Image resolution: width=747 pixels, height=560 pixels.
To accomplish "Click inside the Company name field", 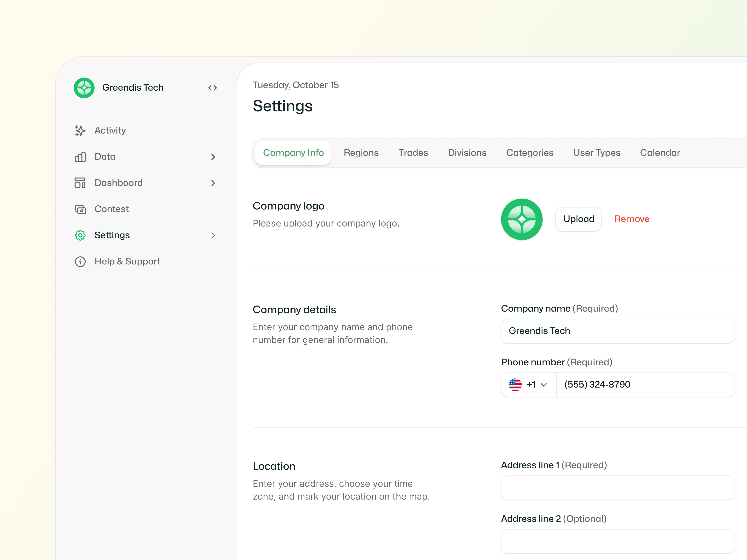I will [617, 331].
